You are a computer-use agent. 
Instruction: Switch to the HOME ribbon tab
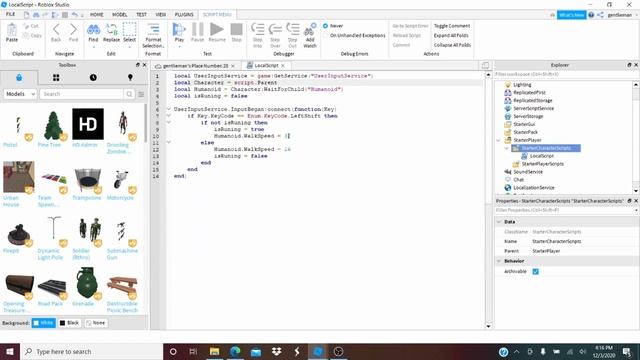pos(97,15)
